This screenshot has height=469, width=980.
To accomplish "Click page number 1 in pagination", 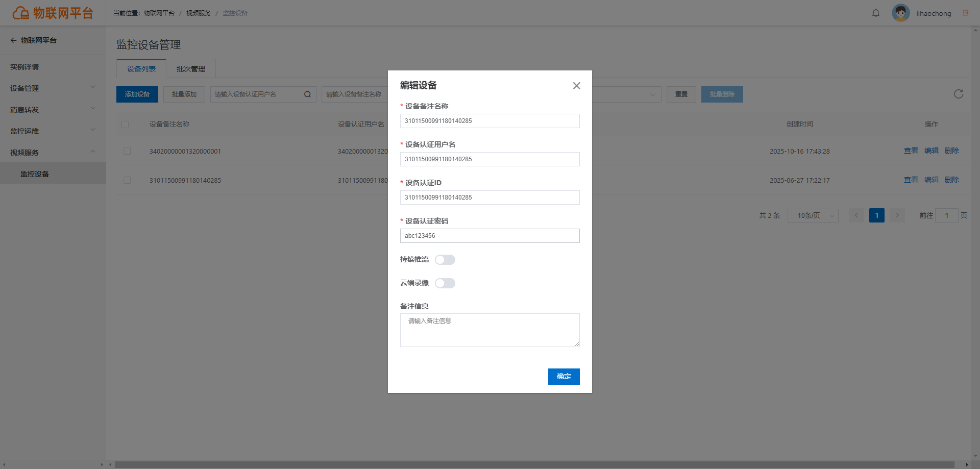I will pyautogui.click(x=877, y=215).
